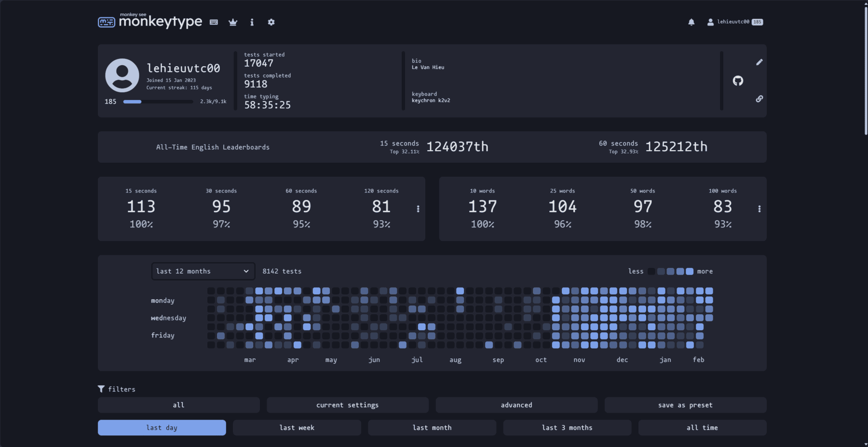Screen dimensions: 868x447
Task: Toggle the 'last week' filter
Action: [x=297, y=428]
